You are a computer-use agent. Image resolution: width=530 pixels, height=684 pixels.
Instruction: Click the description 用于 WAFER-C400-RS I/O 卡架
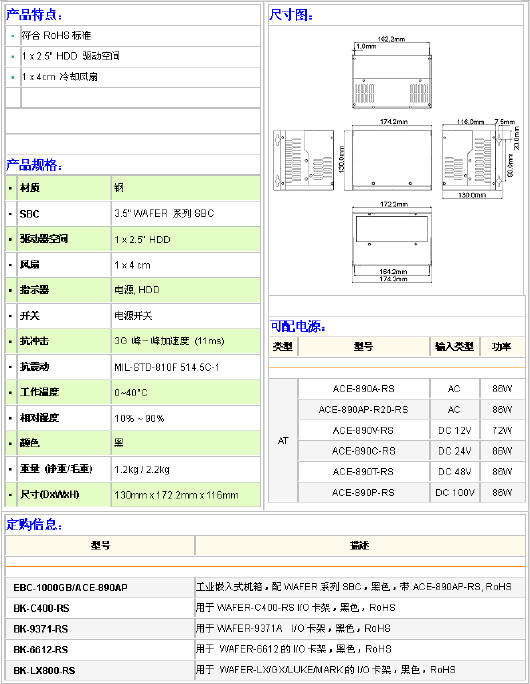[295, 607]
